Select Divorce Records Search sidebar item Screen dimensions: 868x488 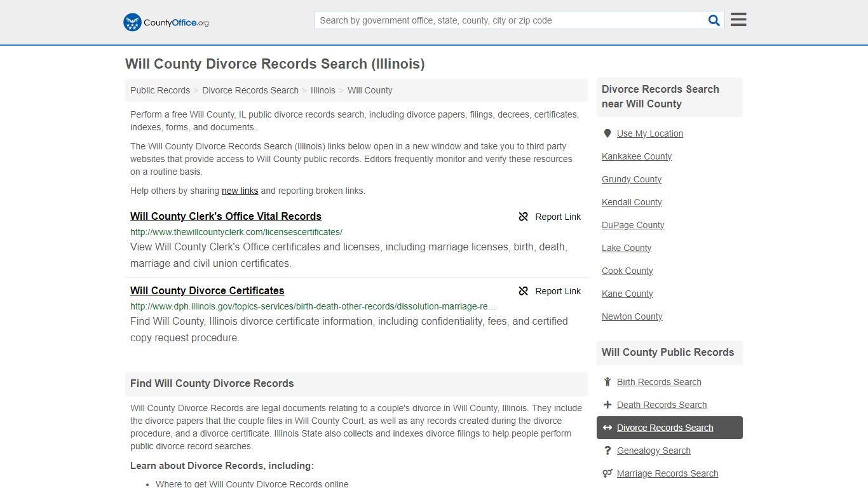click(x=669, y=428)
